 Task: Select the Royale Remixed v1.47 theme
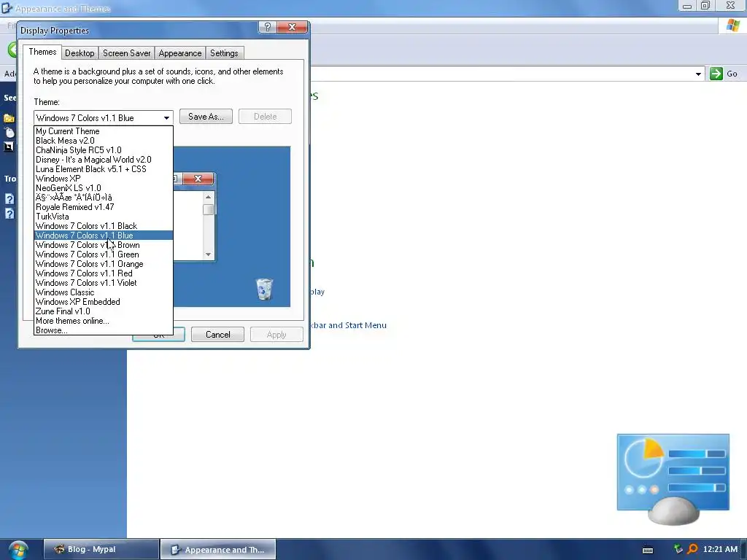(x=104, y=207)
